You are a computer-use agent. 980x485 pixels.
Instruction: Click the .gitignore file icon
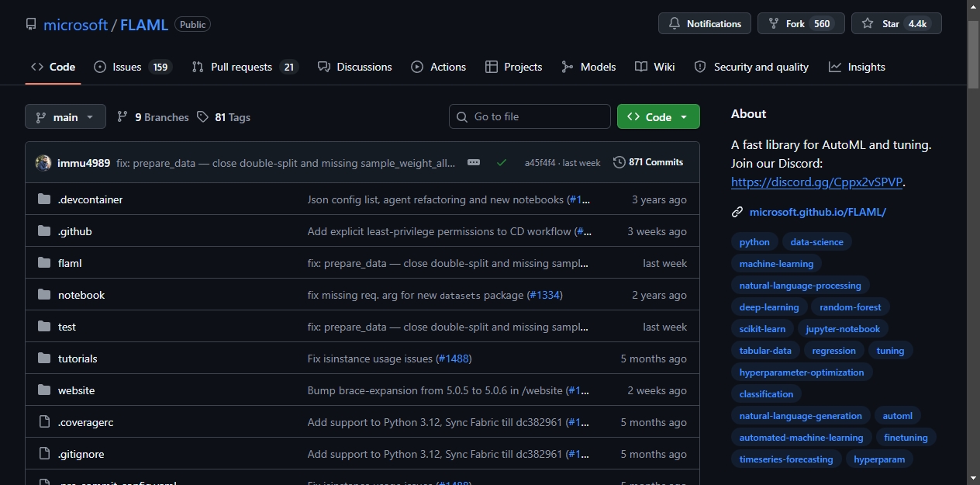44,454
